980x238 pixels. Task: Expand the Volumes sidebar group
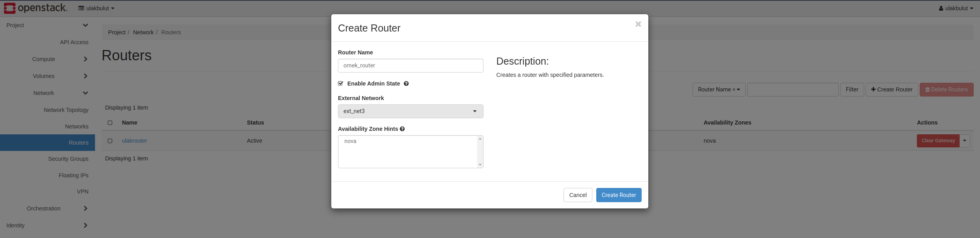tap(47, 76)
